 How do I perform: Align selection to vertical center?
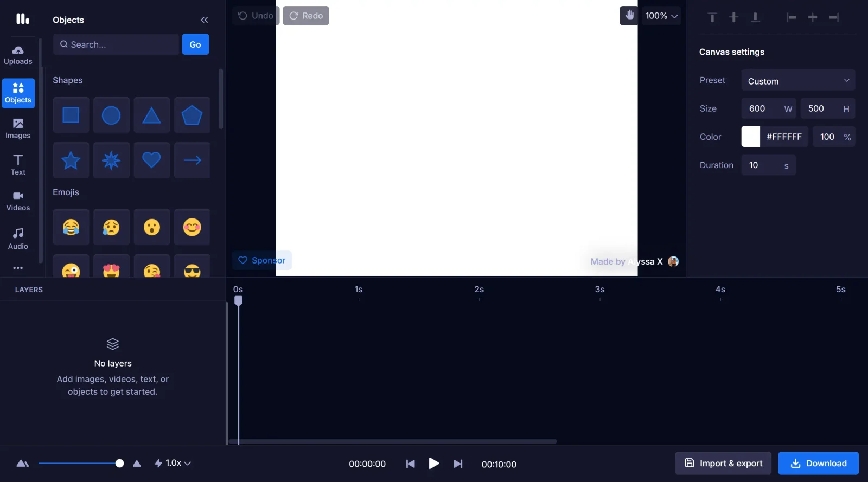click(733, 17)
